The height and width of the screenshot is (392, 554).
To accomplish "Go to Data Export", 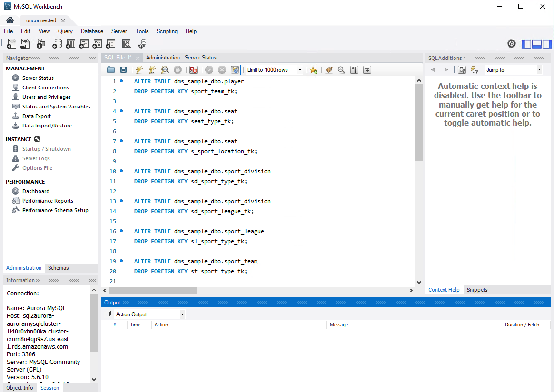I will click(36, 116).
